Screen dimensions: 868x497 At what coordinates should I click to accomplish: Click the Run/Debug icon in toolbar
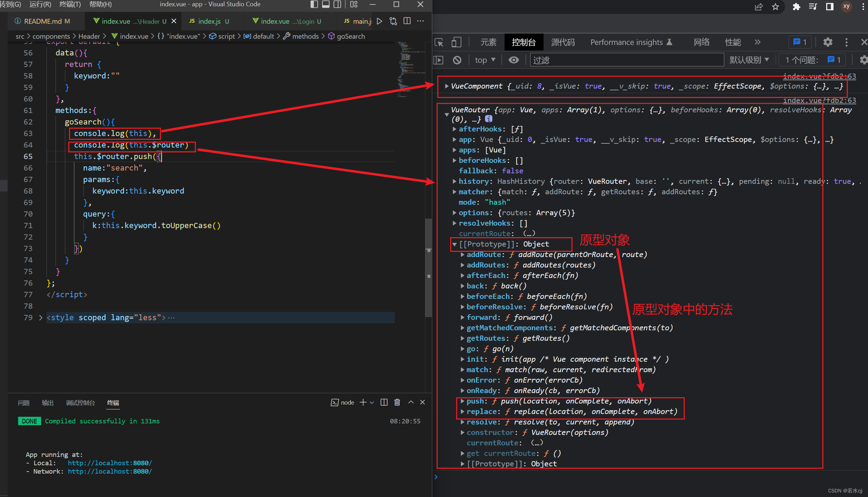click(379, 22)
